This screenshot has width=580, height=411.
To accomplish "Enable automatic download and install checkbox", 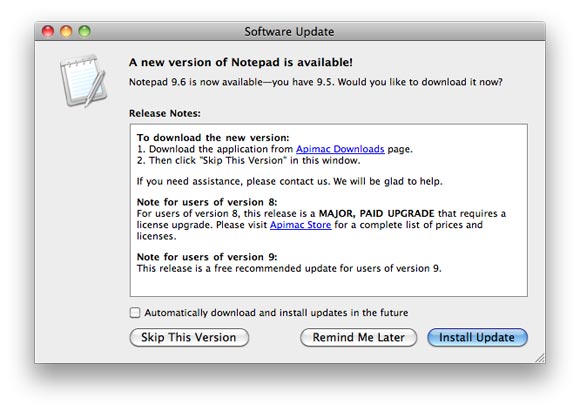I will click(x=135, y=313).
